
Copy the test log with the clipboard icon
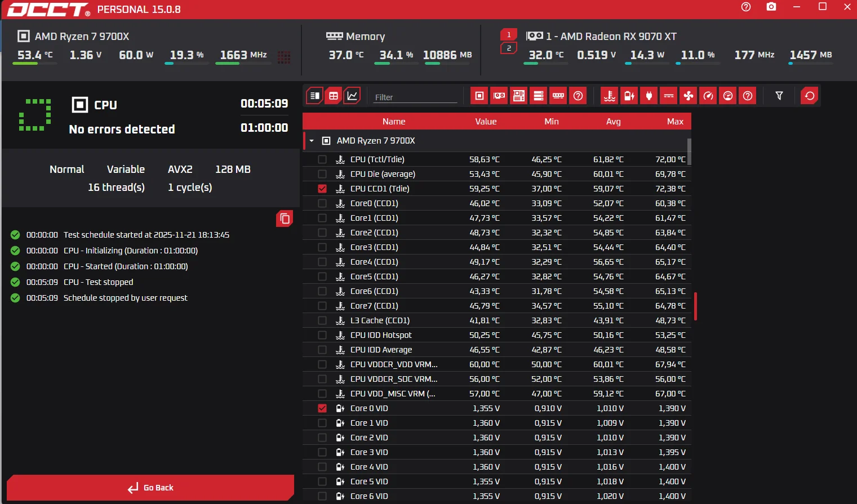[285, 218]
